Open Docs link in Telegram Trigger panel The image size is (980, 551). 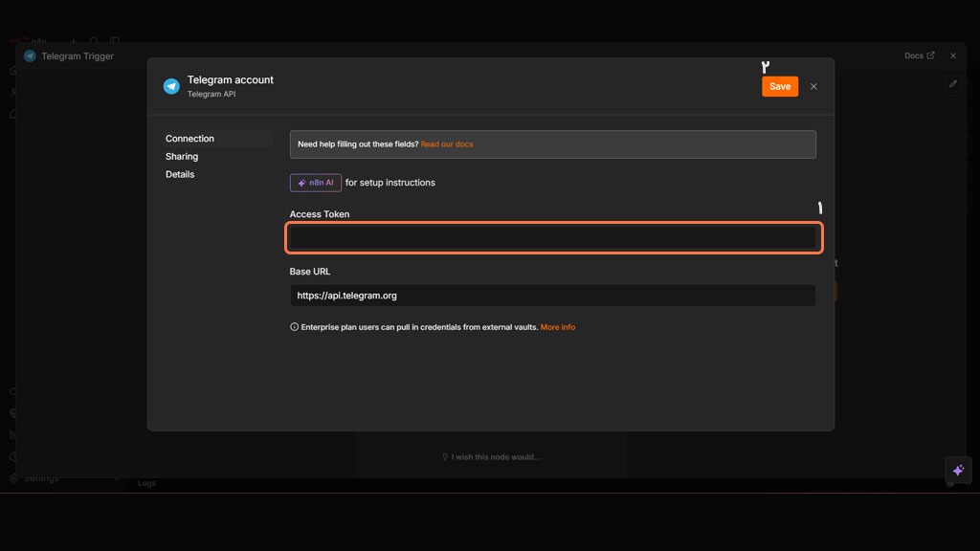pyautogui.click(x=919, y=55)
